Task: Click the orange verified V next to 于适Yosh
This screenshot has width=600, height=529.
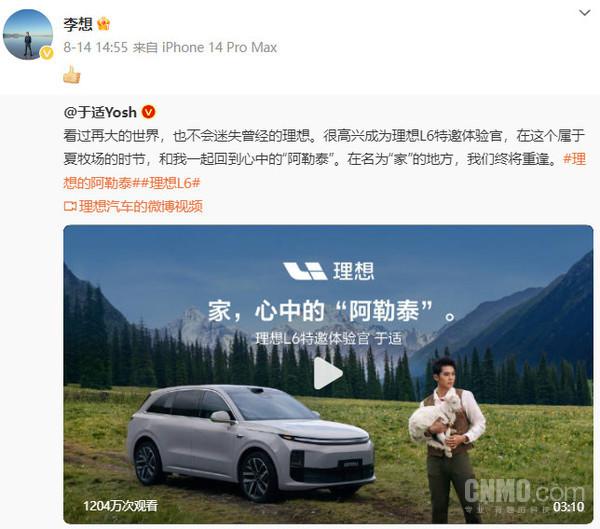Action: (x=148, y=112)
